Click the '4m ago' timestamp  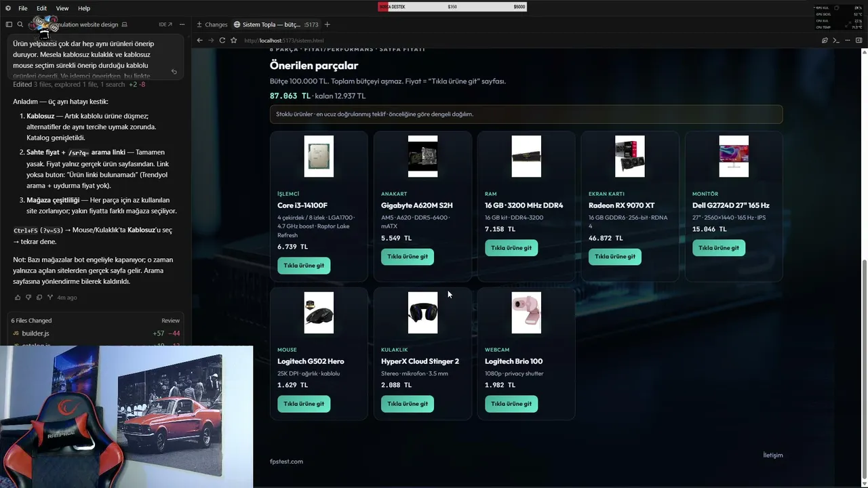pos(67,298)
